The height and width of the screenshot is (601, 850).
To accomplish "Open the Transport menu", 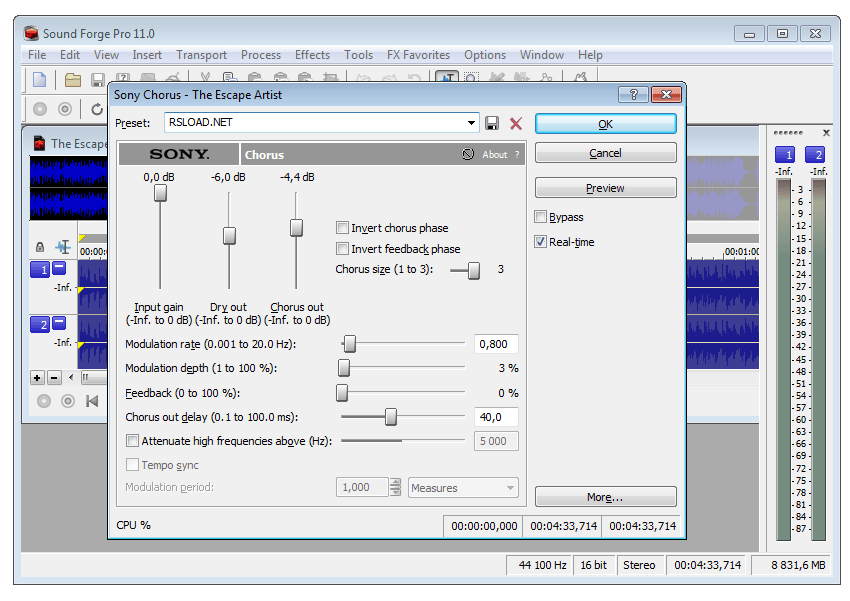I will (x=201, y=55).
